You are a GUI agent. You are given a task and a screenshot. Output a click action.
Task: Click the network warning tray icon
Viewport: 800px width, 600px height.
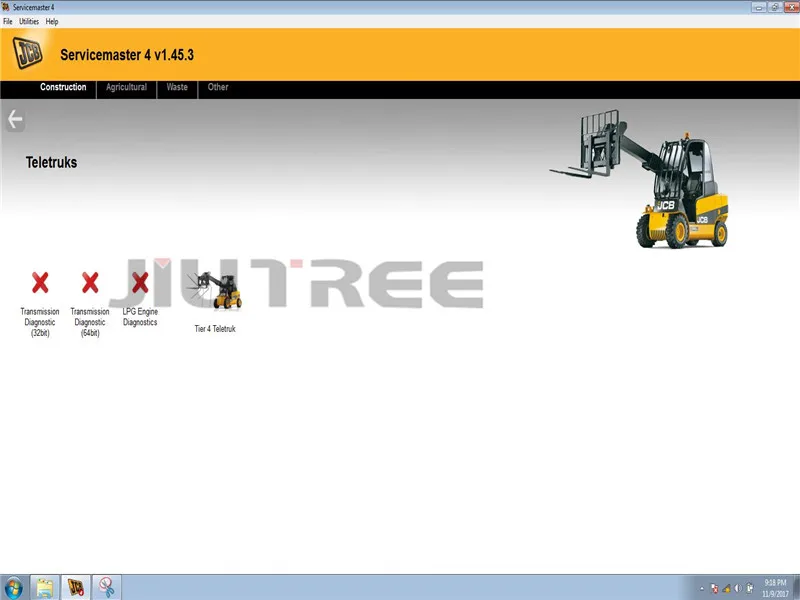[727, 589]
